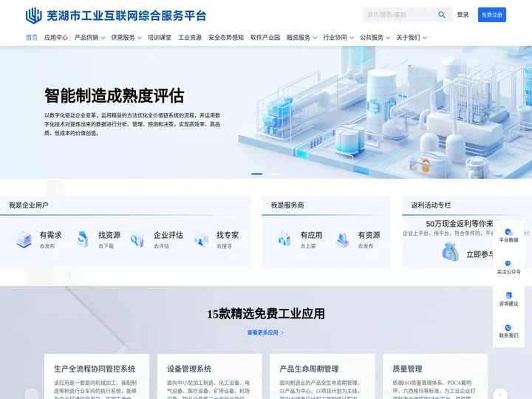Click 去评估 under 企业评估
Viewport: 532px width, 399px height.
pos(161,246)
